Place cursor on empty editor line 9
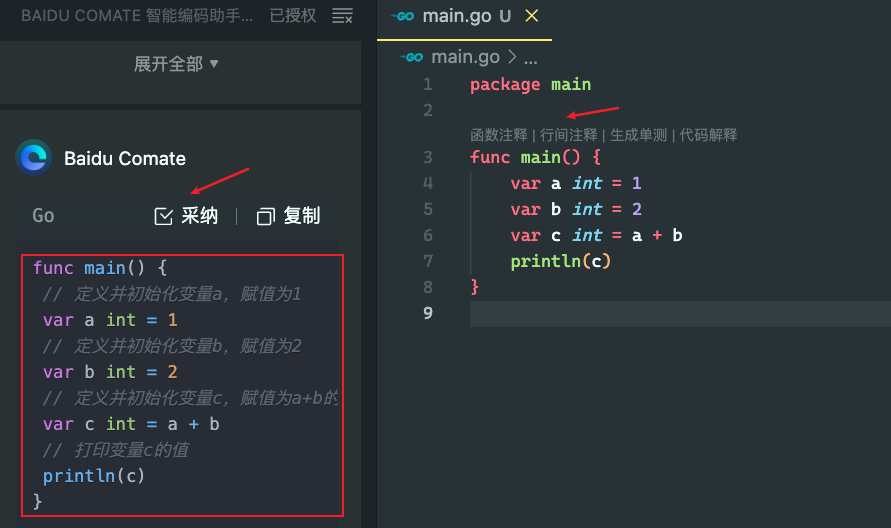This screenshot has height=528, width=891. tap(680, 314)
